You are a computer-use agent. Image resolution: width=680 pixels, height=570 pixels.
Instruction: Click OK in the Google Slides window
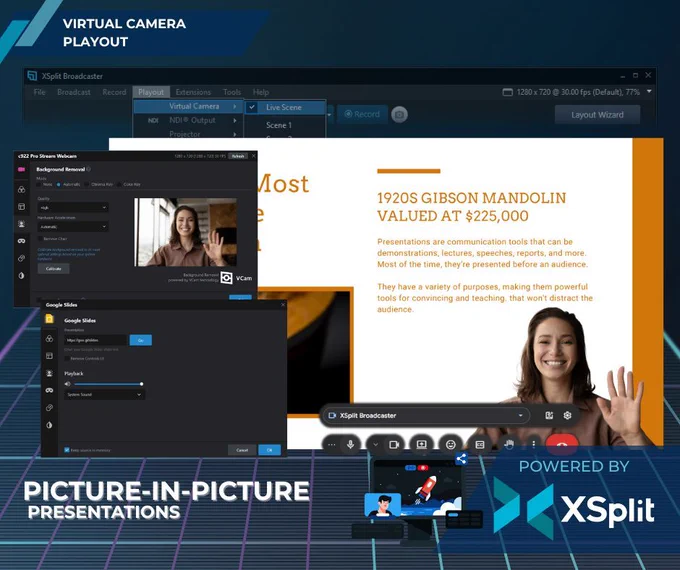point(269,450)
